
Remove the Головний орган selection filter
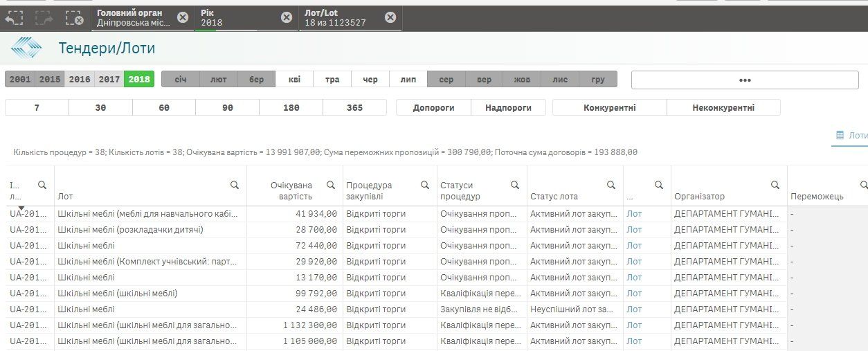(182, 17)
